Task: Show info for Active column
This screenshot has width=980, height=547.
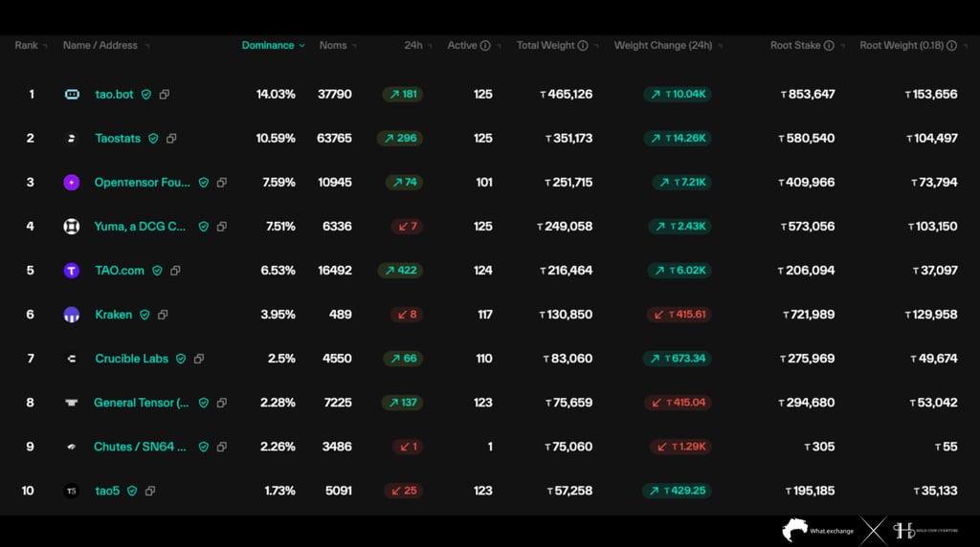Action: tap(485, 46)
